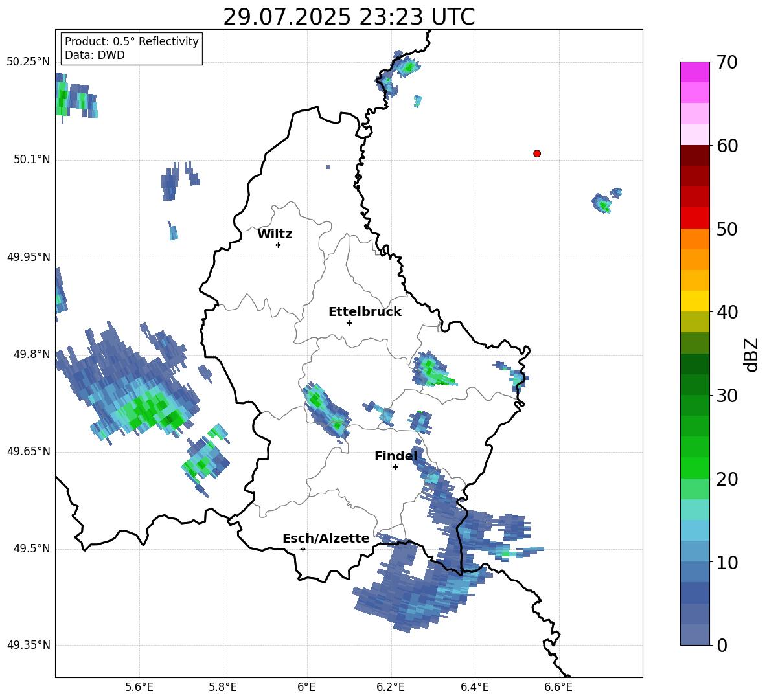Click the 49.5°N latitude label
Screen dimensions: 767x700
32,548
